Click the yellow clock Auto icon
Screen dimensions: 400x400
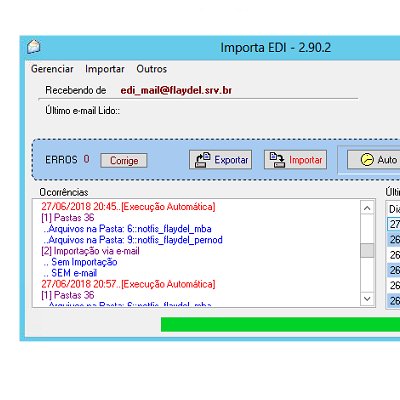pyautogui.click(x=367, y=160)
